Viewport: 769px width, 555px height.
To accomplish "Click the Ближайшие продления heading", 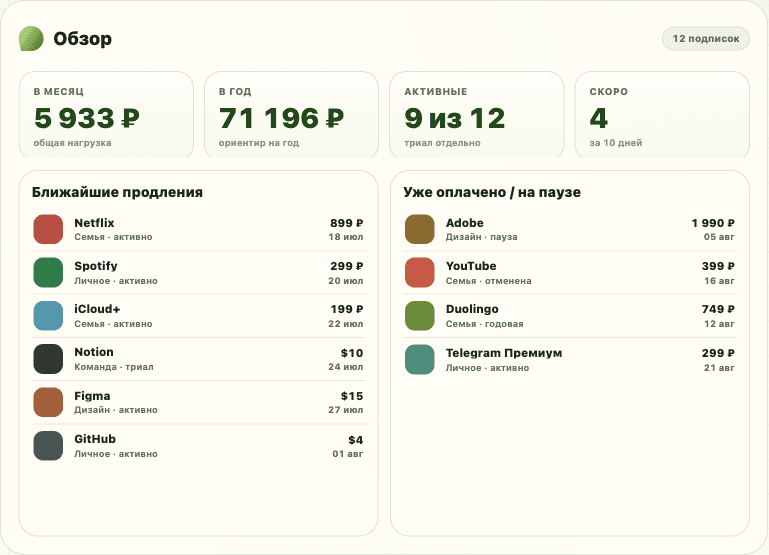I will click(117, 192).
